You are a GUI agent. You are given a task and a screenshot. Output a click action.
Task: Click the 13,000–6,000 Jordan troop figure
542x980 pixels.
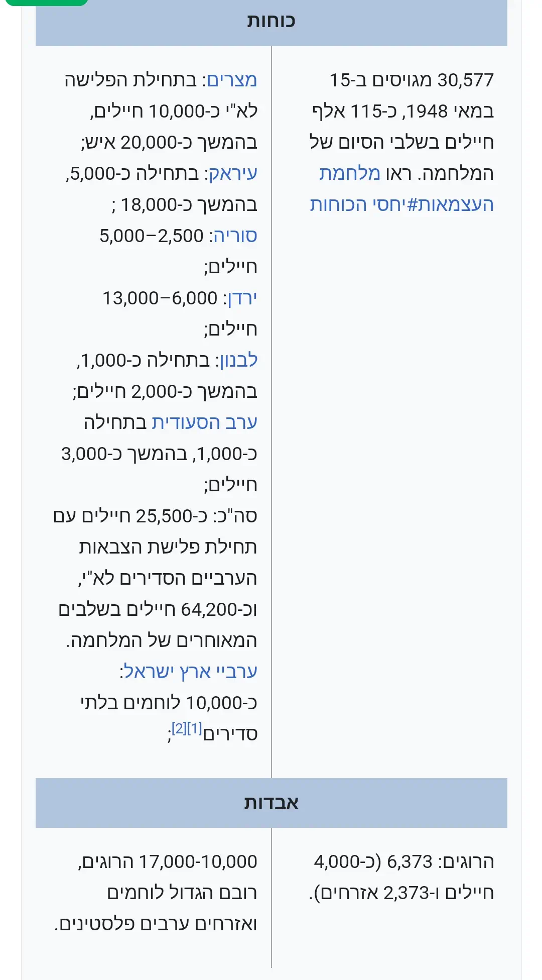click(x=160, y=298)
